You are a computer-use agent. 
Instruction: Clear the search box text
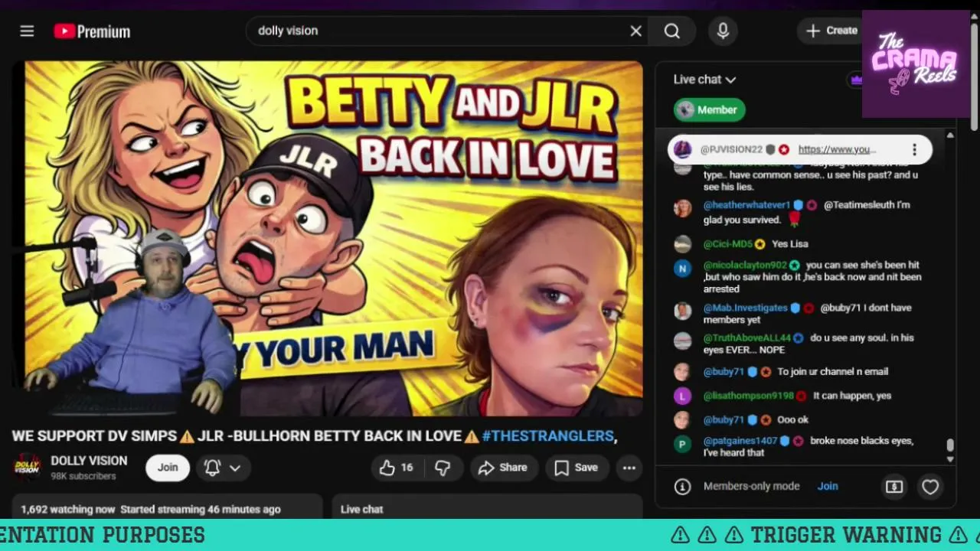pos(635,31)
